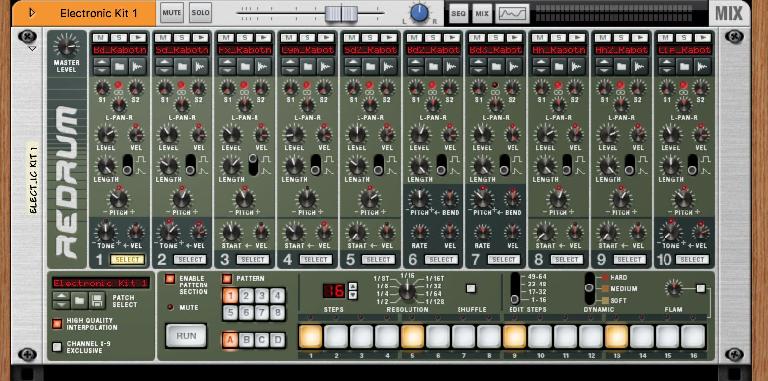
Task: Toggle decay/gate switch on channel 3
Action: click(253, 165)
